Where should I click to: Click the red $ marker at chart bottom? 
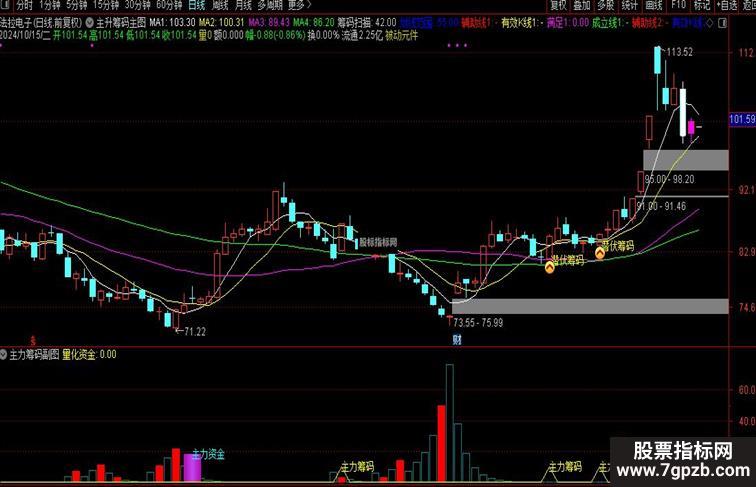pos(33,341)
